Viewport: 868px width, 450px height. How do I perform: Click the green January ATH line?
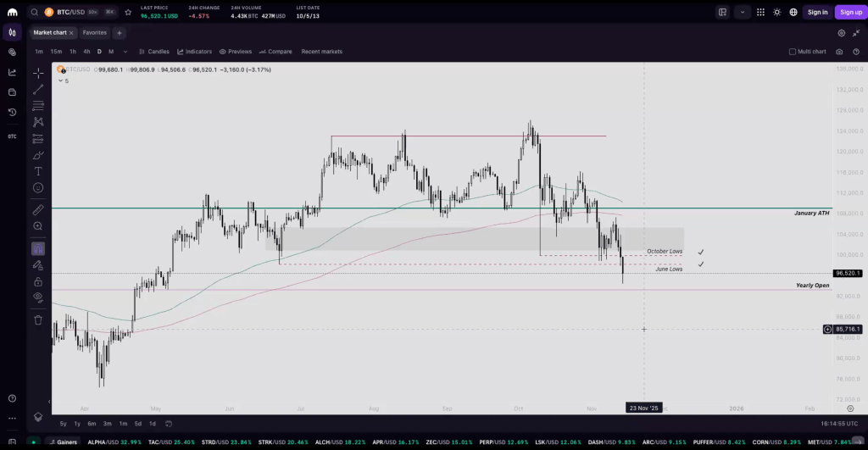[x=424, y=208]
